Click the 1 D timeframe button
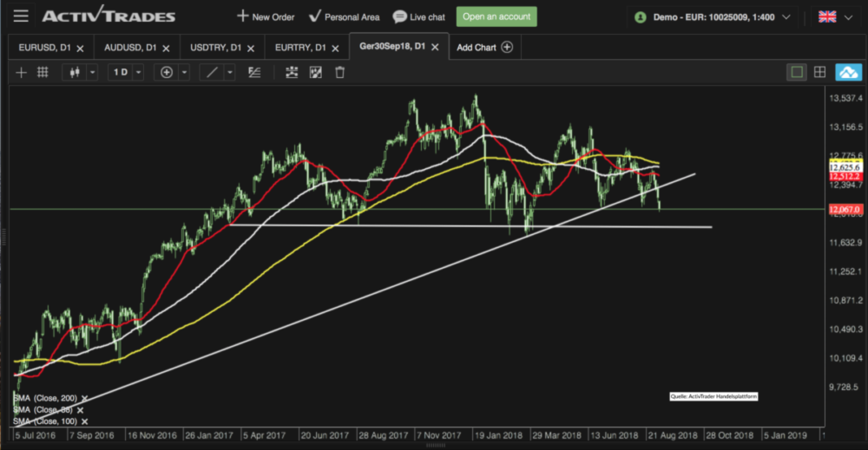The width and height of the screenshot is (868, 450). coord(121,73)
